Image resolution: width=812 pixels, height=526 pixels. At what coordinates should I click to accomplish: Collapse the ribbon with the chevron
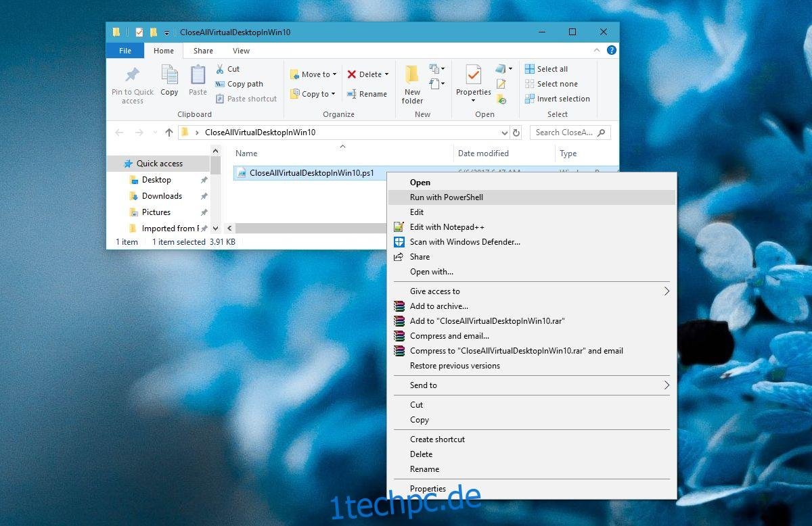click(x=597, y=50)
